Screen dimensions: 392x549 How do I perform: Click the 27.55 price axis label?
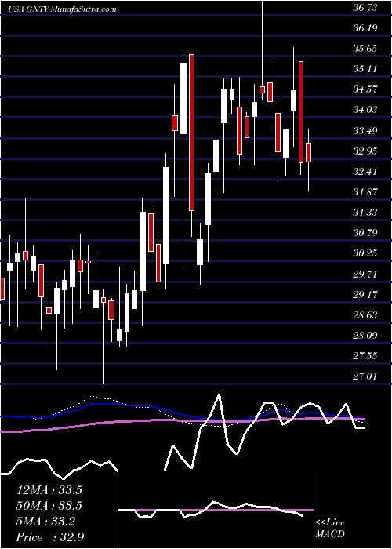click(365, 356)
